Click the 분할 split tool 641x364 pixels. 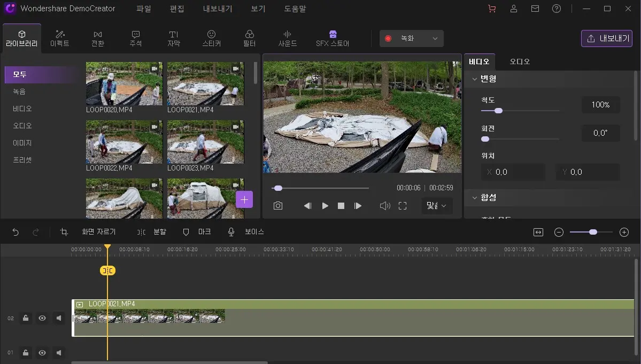click(151, 231)
